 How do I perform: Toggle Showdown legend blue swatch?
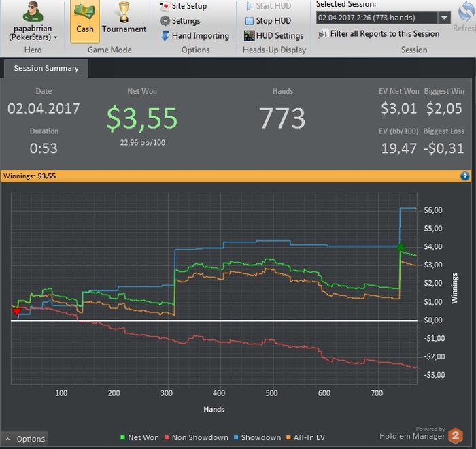pyautogui.click(x=236, y=437)
